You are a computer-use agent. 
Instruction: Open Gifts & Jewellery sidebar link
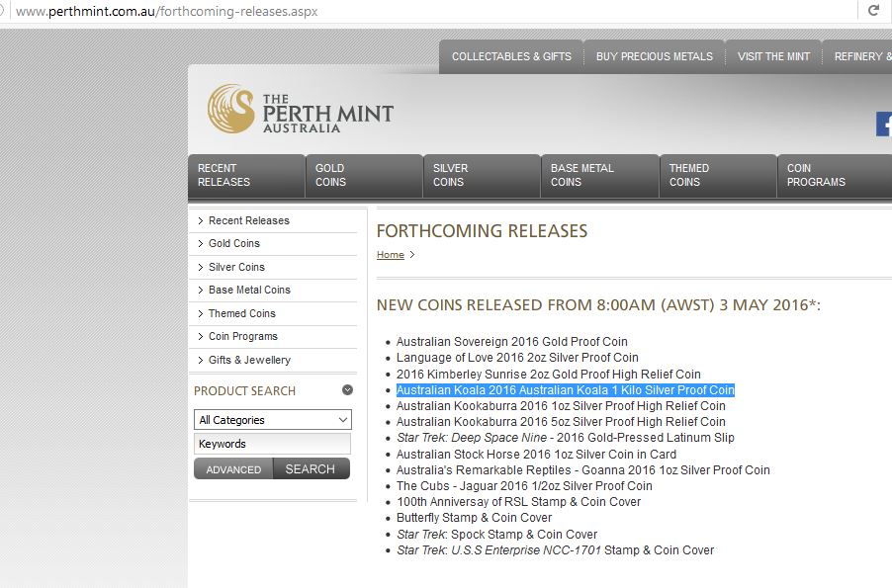249,360
